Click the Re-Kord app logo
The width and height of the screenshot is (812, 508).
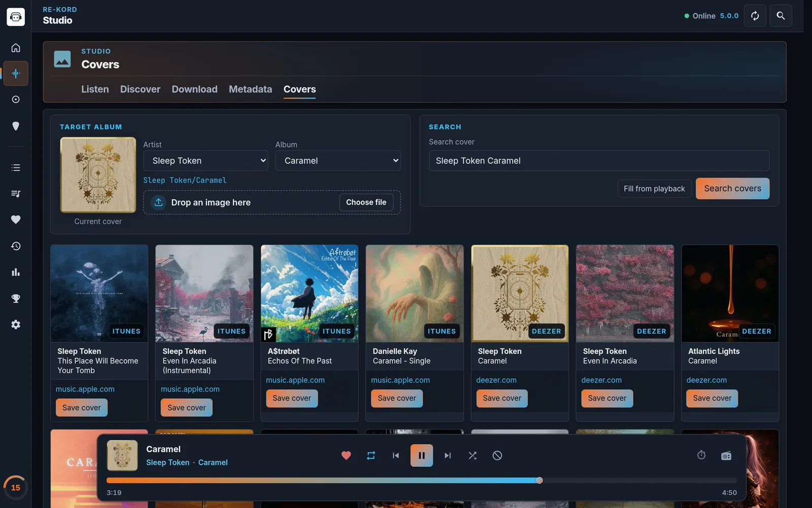click(x=16, y=17)
